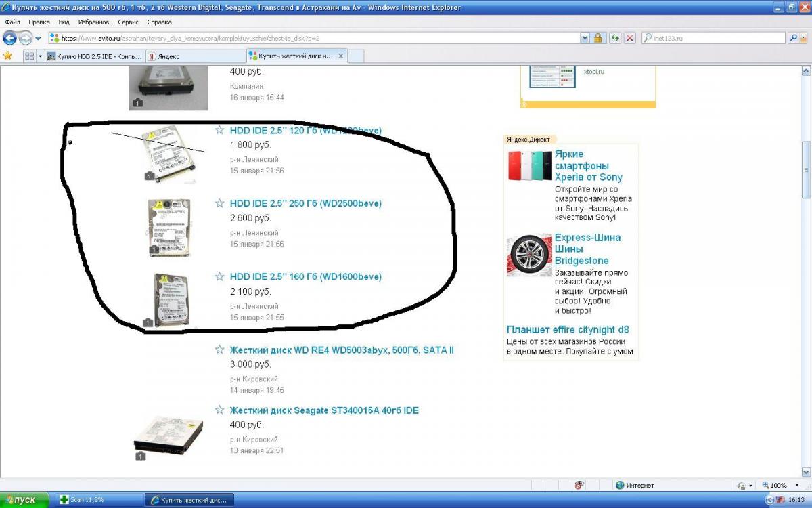
Task: Click the 'Купить жесткий дис...' taskbar button
Action: point(189,500)
